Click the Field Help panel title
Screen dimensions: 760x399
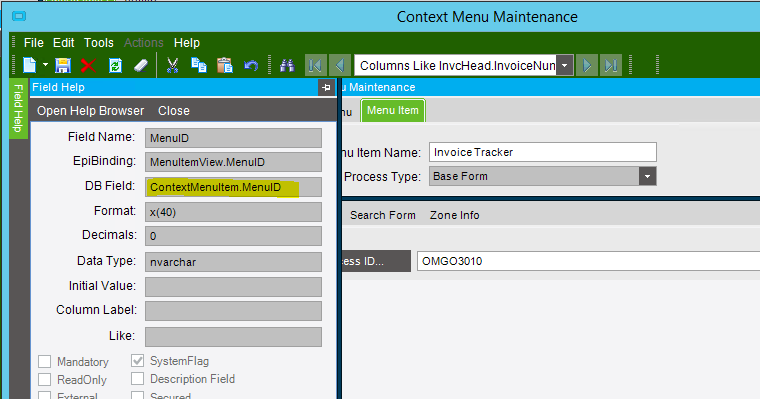pyautogui.click(x=58, y=87)
